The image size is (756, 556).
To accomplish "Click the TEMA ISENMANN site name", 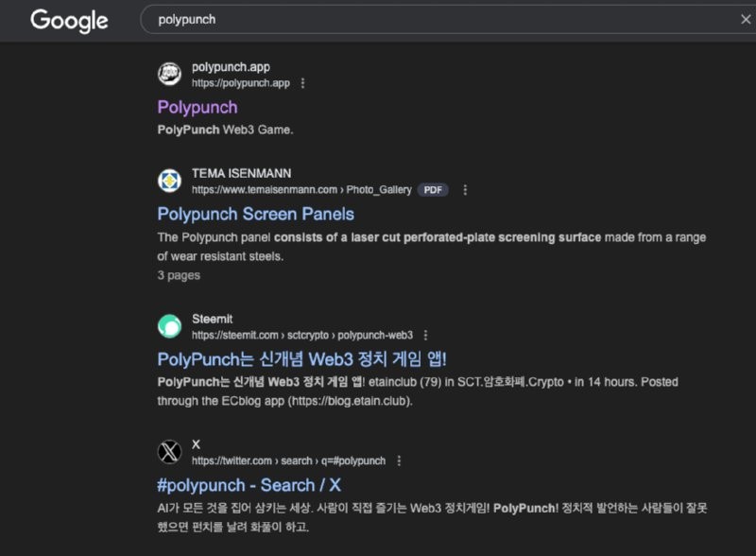I will coord(242,173).
